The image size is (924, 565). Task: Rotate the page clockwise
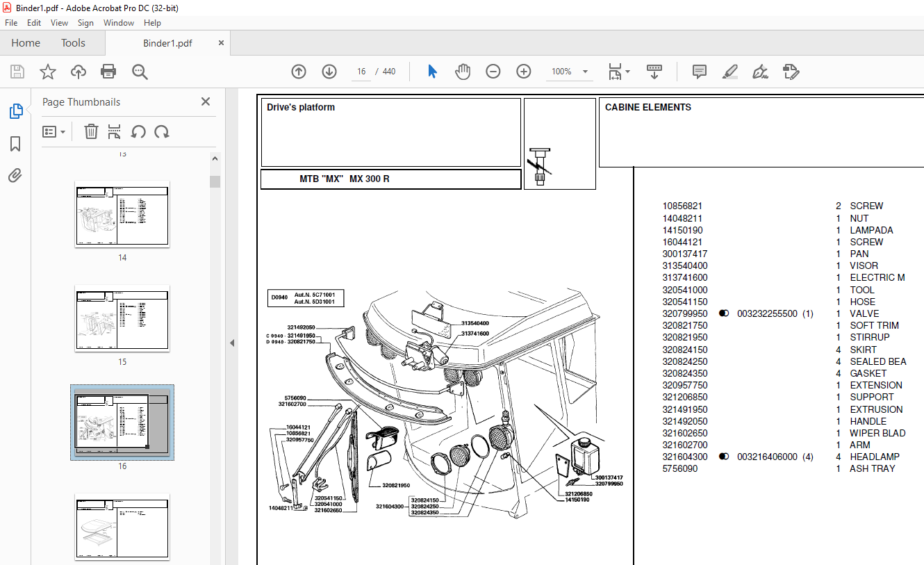(162, 131)
